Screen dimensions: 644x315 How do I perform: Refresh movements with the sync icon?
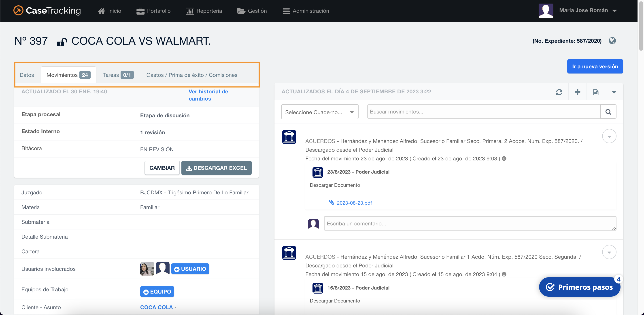559,92
